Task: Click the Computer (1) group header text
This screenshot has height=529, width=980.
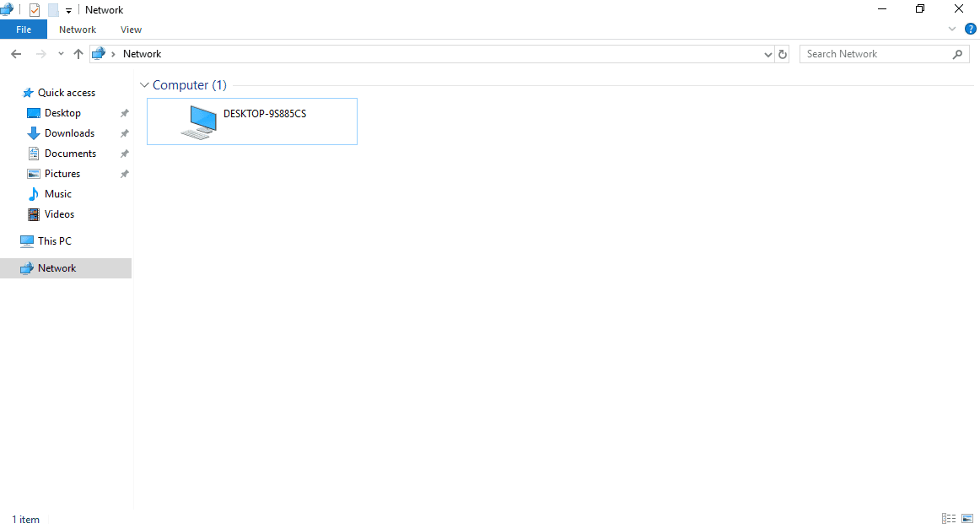Action: pyautogui.click(x=190, y=85)
